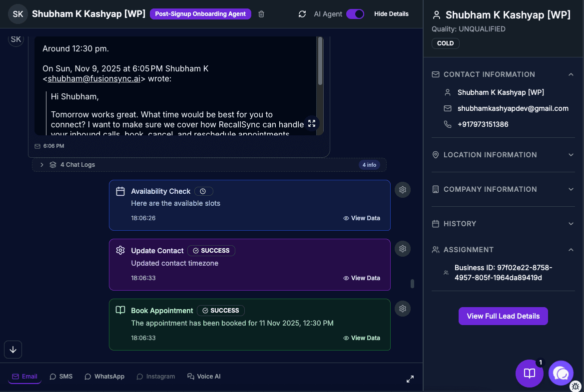Open the knowledge base icon with notification badge
584x392 pixels.
pos(530,373)
